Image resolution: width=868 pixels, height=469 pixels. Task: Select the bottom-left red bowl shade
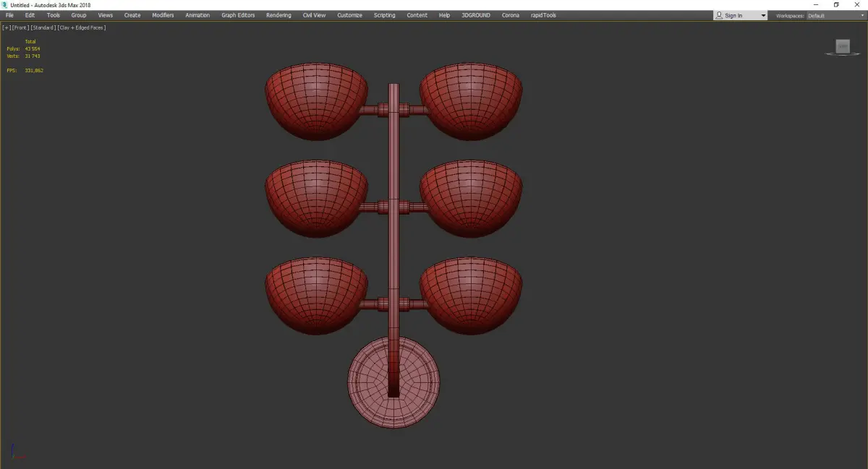pos(317,296)
